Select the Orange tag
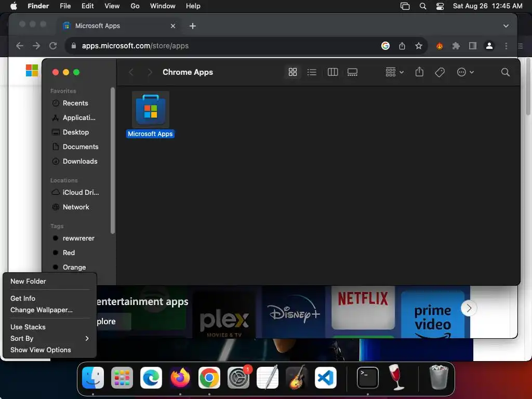The height and width of the screenshot is (399, 532). pos(74,268)
